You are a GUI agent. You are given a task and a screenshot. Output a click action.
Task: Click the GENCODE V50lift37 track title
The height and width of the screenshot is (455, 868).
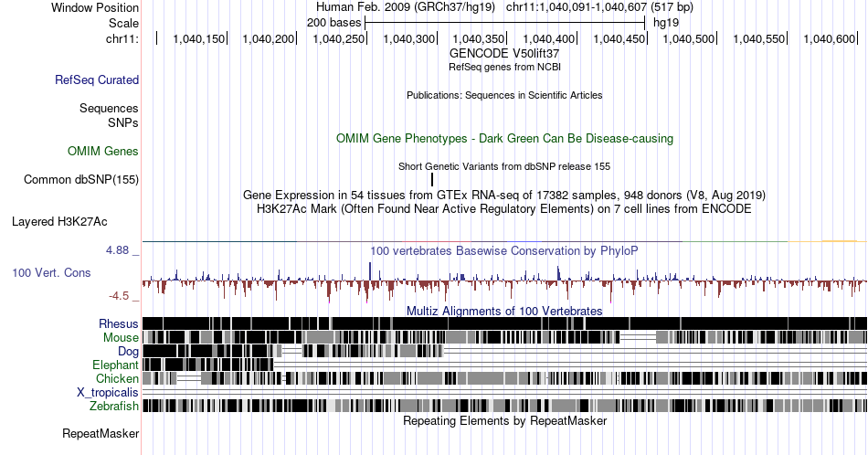coord(504,54)
